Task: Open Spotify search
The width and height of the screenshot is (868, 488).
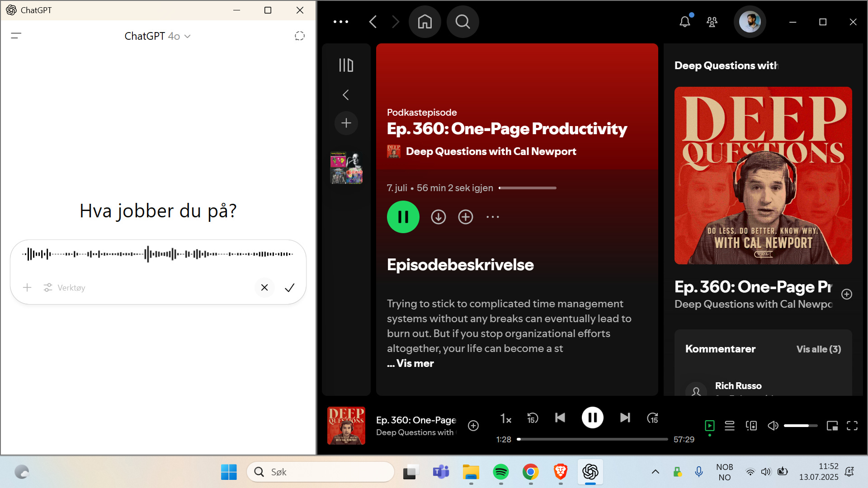Action: pos(462,22)
